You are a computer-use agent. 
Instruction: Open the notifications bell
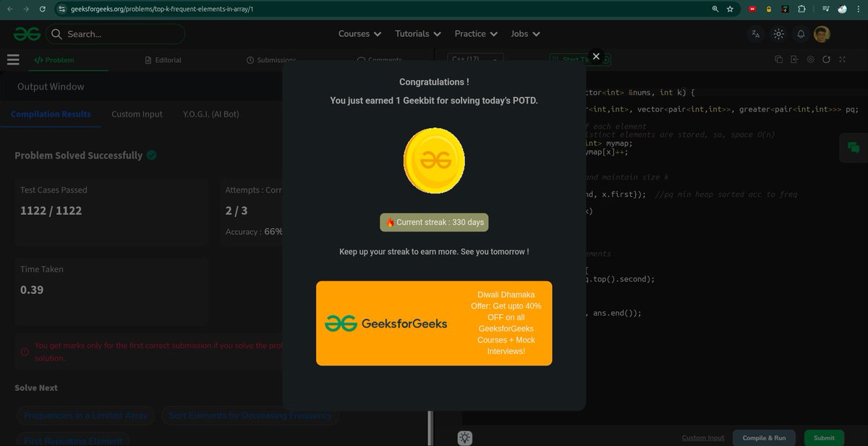[801, 34]
